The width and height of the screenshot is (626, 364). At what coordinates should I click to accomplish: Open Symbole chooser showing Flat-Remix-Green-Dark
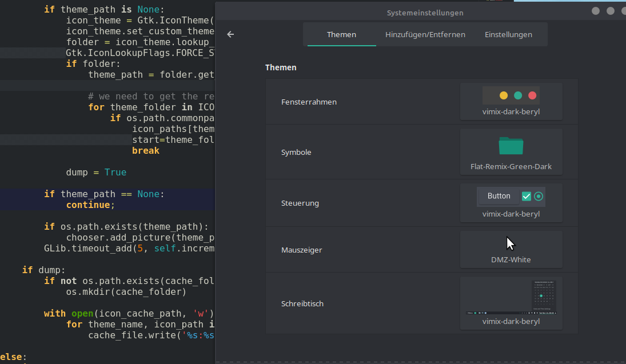[511, 151]
